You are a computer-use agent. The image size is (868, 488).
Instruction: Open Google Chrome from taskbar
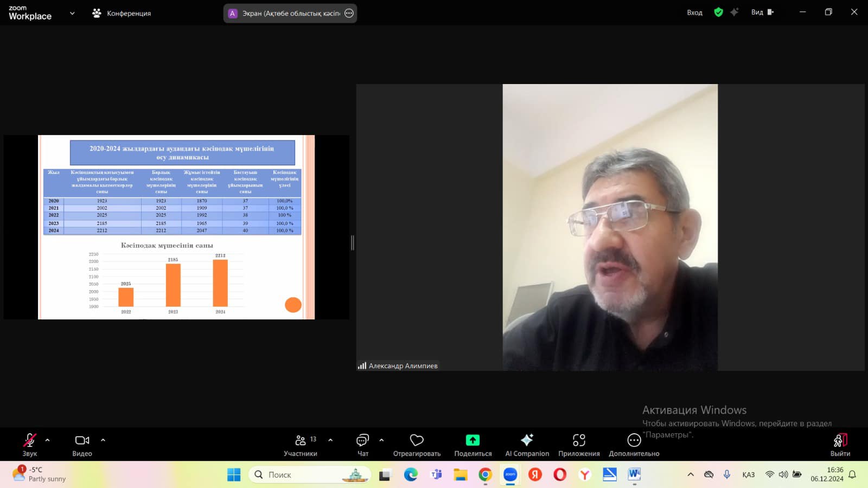tap(486, 474)
